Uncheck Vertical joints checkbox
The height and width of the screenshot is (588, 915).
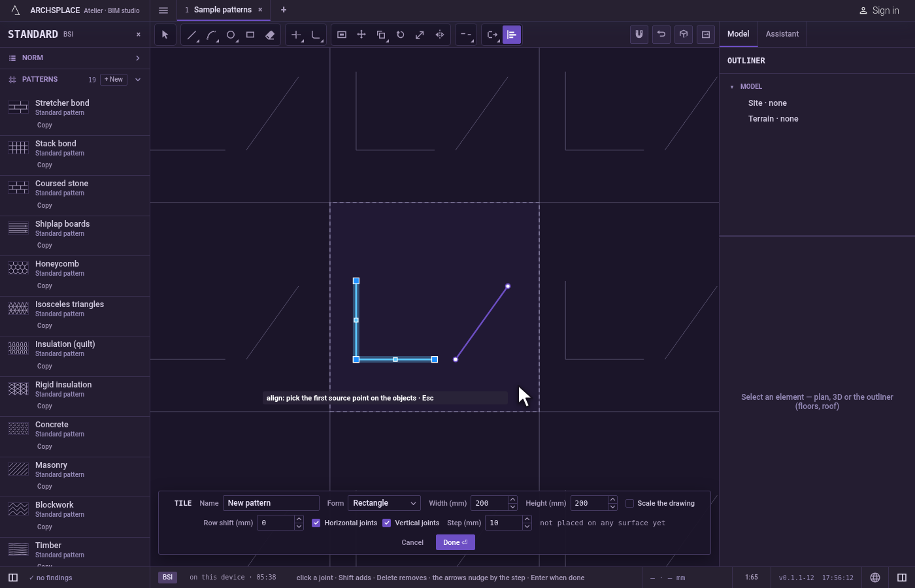(387, 523)
